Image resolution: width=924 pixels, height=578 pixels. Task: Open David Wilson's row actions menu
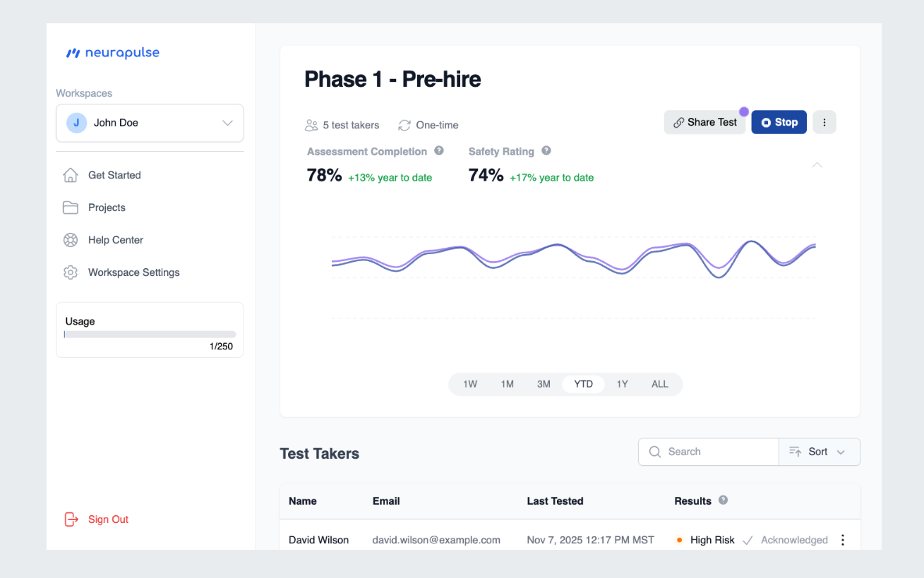point(843,539)
